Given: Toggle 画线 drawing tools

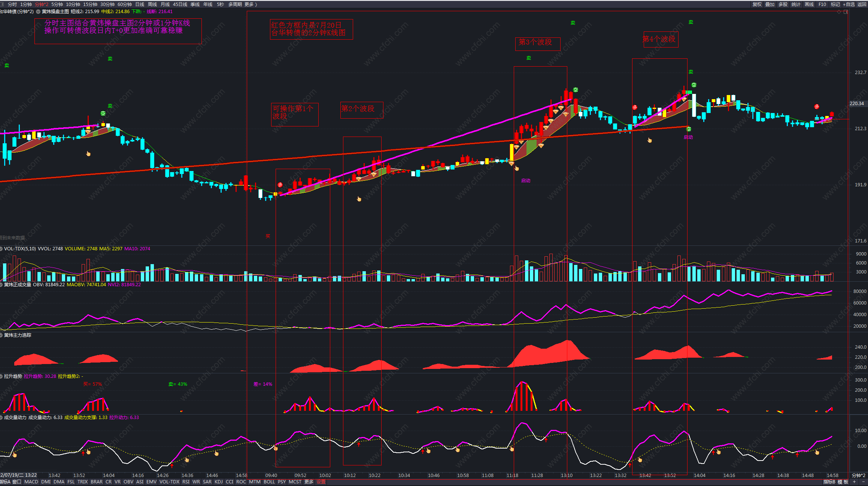Looking at the screenshot, I should pos(809,4).
